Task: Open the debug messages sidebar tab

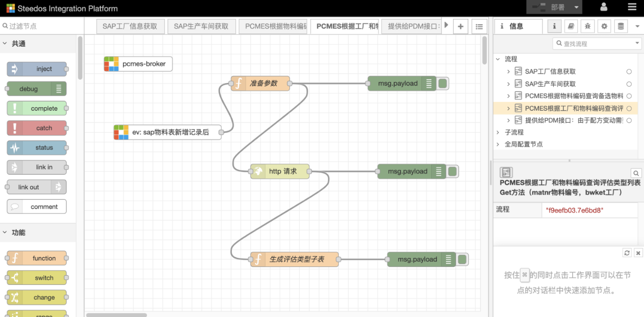Action: point(588,26)
